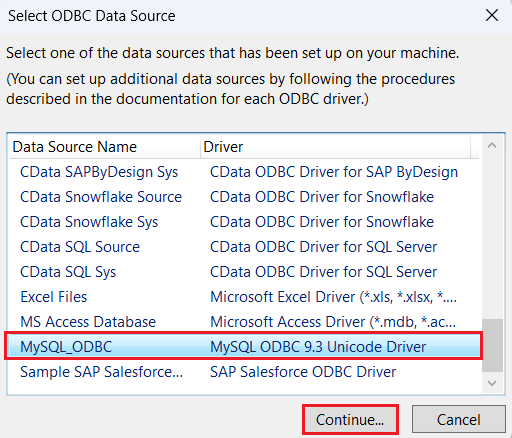The image size is (512, 438).
Task: Click the Driver column header
Action: [335, 147]
